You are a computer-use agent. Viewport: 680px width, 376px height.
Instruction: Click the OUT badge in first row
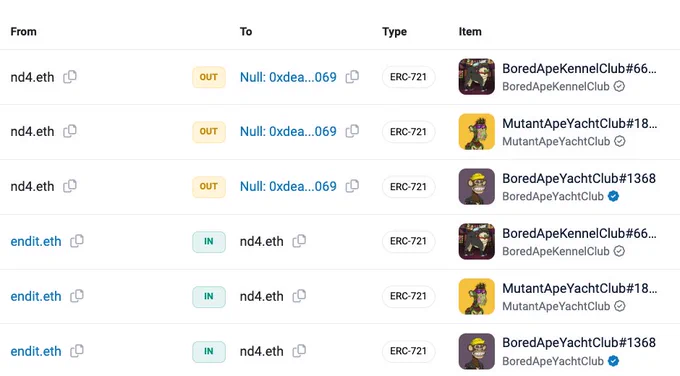[x=209, y=77]
